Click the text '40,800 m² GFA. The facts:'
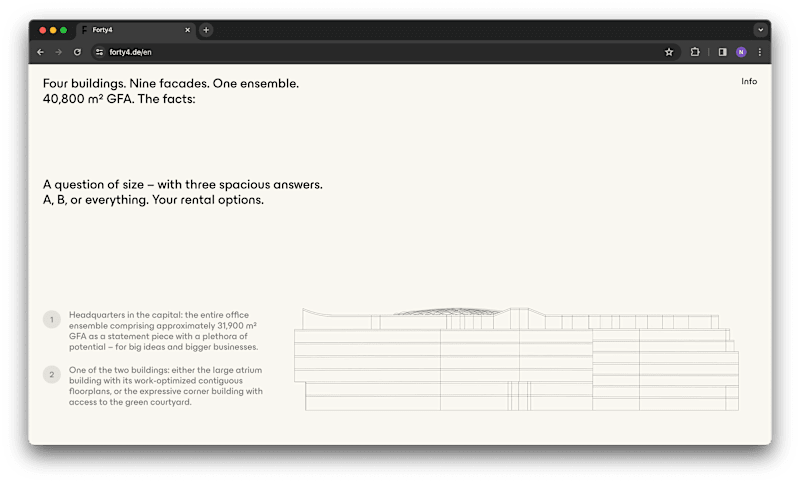The height and width of the screenshot is (483, 800). (x=119, y=99)
